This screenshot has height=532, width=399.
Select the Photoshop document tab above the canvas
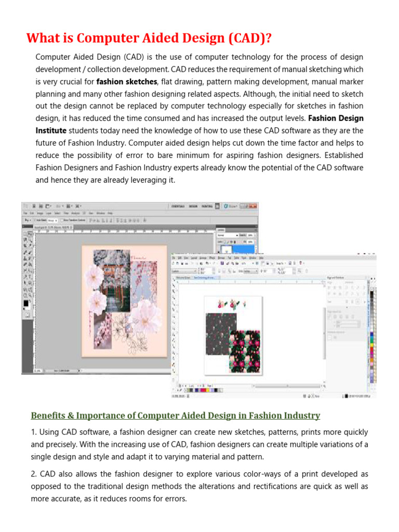coord(52,228)
